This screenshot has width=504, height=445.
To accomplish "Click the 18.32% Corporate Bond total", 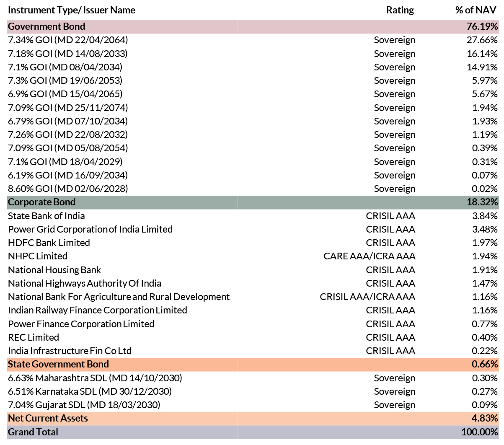I will 482,202.
